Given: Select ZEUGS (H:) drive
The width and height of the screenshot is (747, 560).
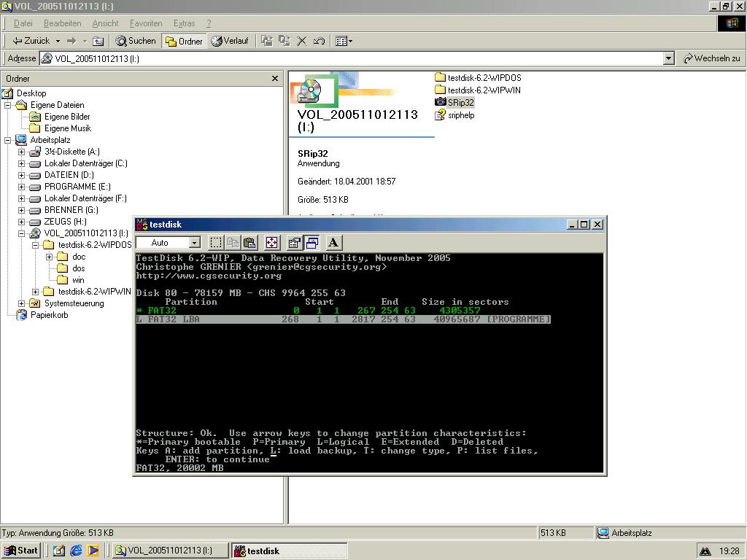Looking at the screenshot, I should click(65, 222).
